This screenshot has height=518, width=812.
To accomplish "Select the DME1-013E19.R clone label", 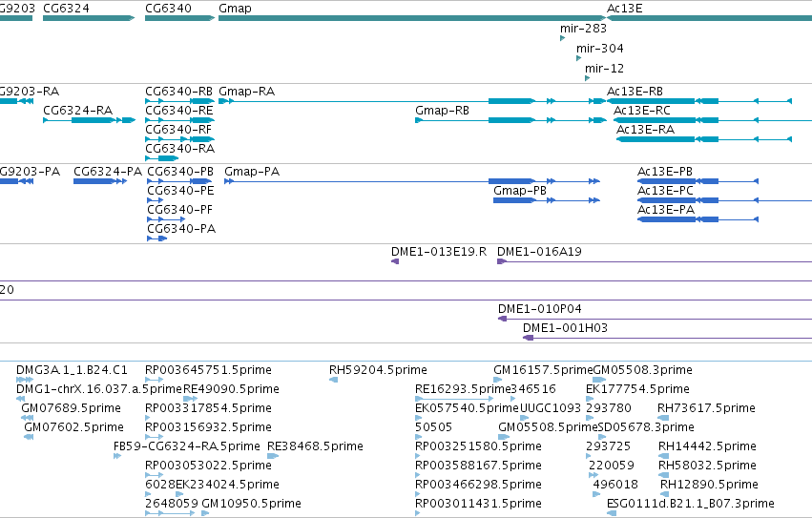I will (x=439, y=252).
